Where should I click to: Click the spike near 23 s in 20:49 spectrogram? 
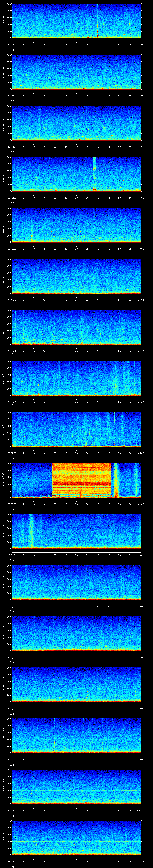tap(62, 271)
